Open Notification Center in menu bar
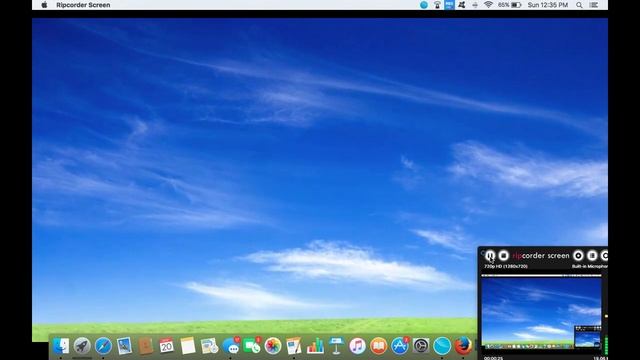640x360 pixels. [x=594, y=5]
